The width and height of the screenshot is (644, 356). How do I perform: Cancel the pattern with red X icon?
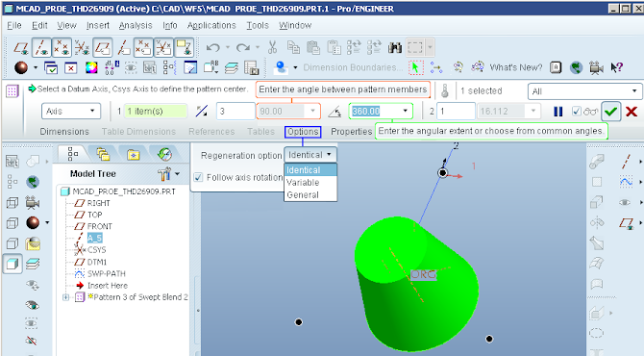tap(632, 112)
